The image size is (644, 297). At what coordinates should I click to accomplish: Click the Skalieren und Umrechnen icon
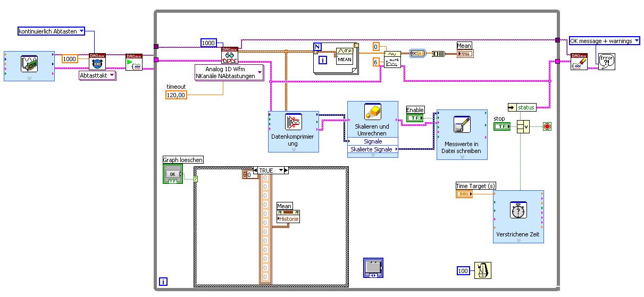pyautogui.click(x=372, y=112)
